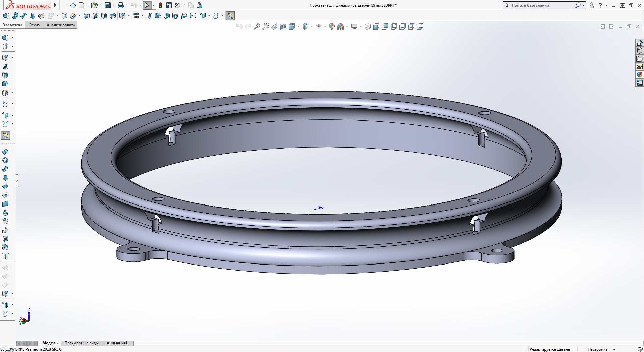Click the Print icon
644x352 pixels.
(x=121, y=5)
